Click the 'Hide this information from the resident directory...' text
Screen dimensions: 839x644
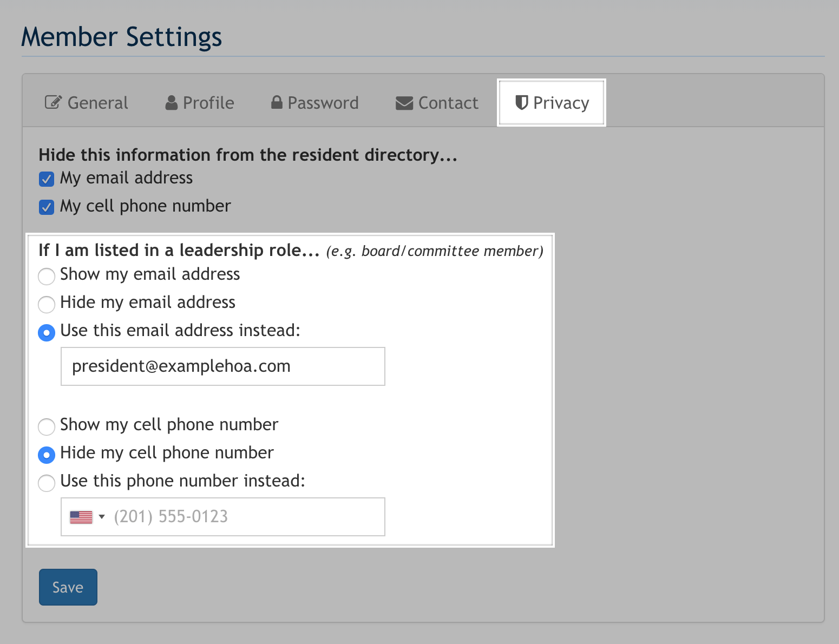[x=248, y=155]
